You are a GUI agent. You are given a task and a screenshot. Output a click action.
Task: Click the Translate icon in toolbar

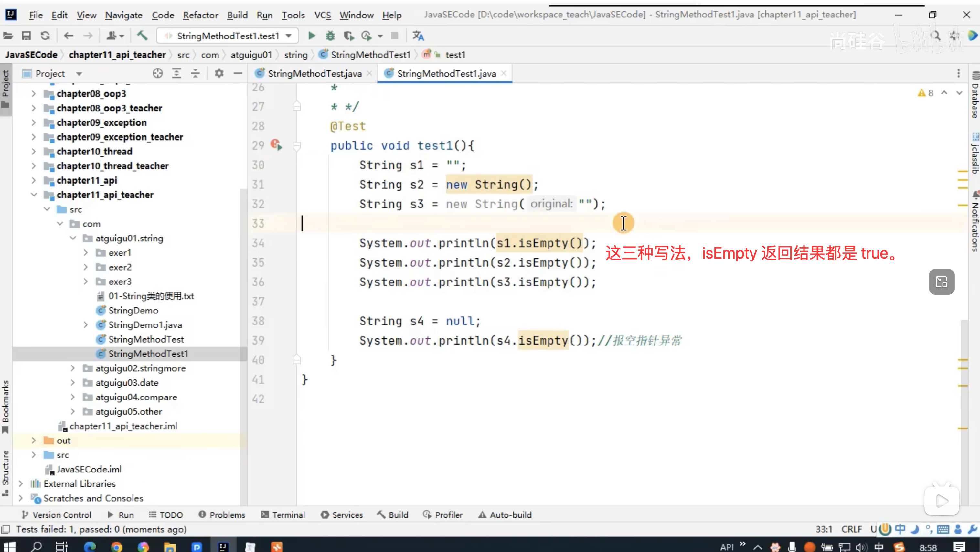coord(418,36)
